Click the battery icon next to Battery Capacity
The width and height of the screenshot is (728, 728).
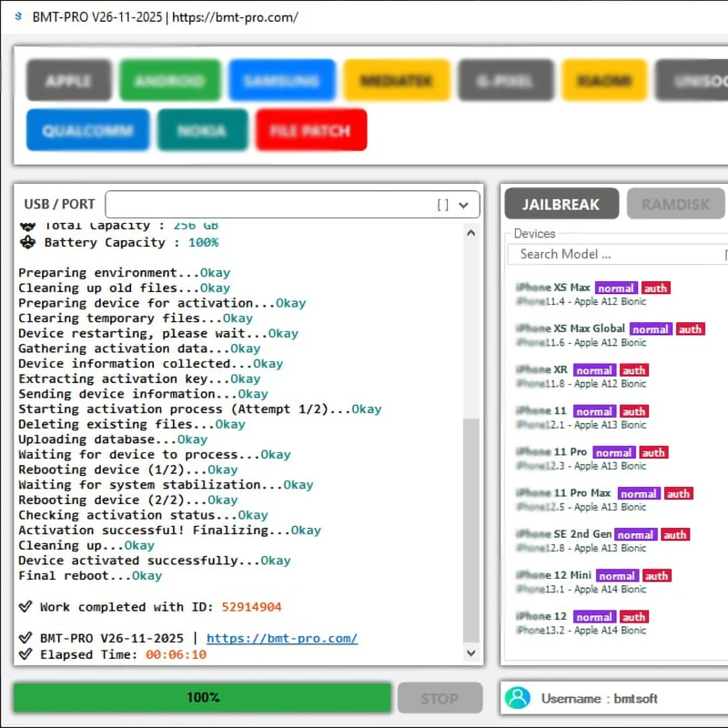click(x=28, y=242)
